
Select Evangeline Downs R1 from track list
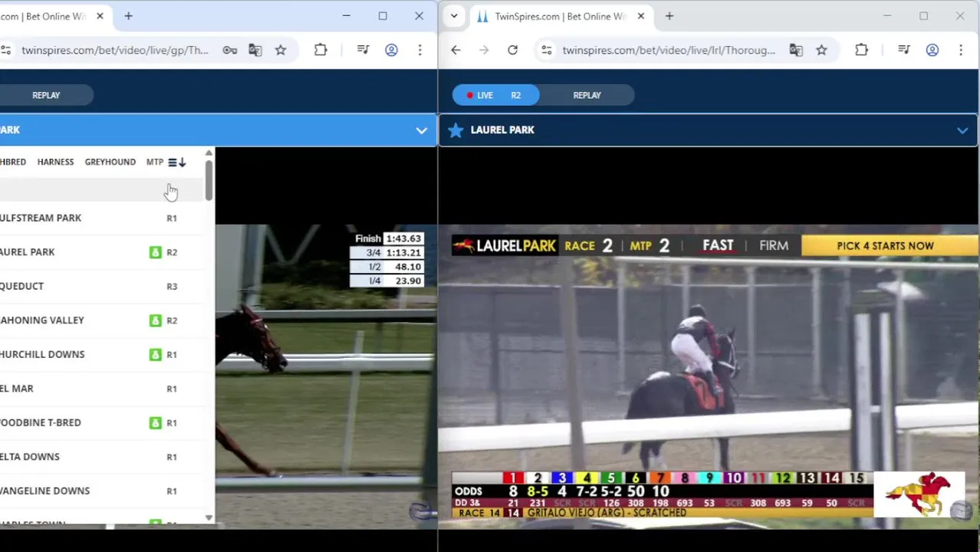tap(101, 491)
